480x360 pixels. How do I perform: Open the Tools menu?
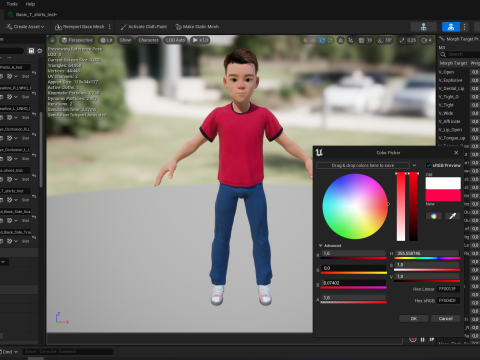(x=12, y=4)
